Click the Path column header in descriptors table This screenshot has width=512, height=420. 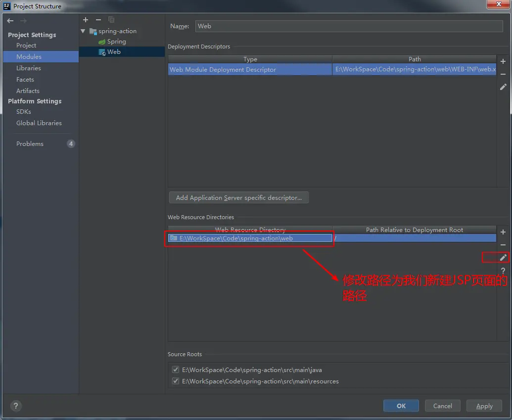(415, 59)
